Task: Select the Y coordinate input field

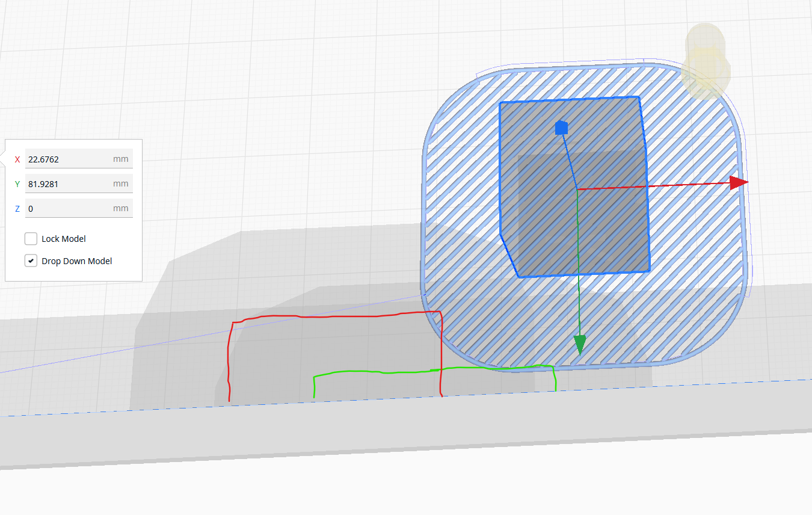Action: (78, 183)
